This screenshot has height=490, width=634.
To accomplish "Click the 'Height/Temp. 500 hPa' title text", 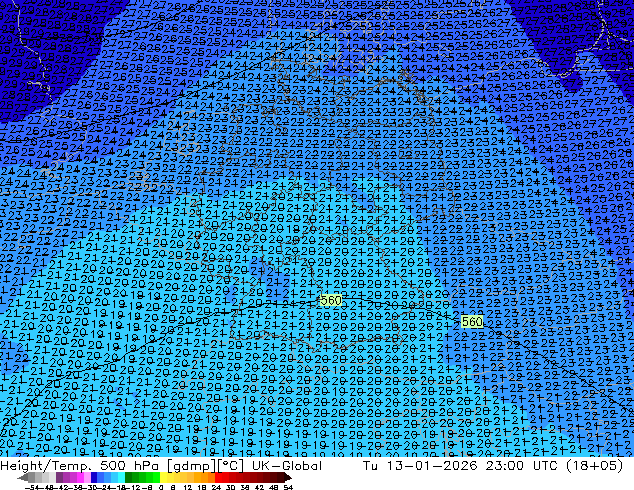I will pos(81,466).
